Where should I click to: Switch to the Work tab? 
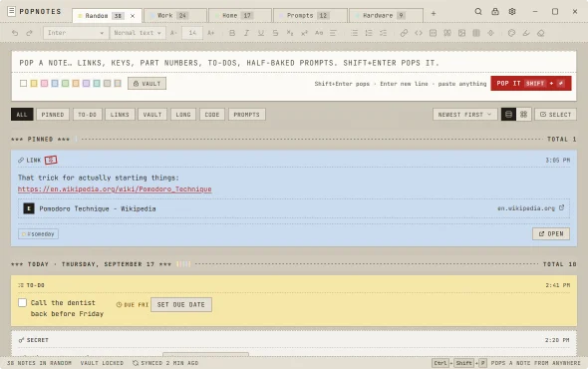coord(175,15)
